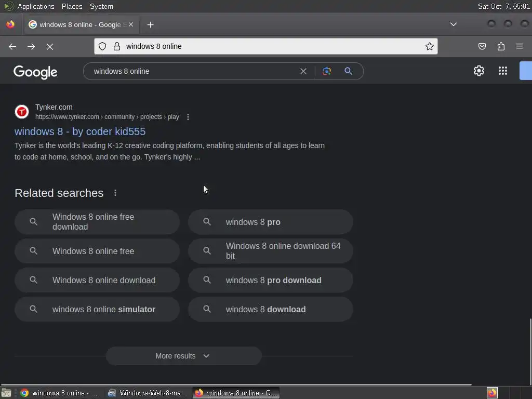
Task: Select the 'Windows 8 online free' suggestion
Action: pyautogui.click(x=97, y=251)
